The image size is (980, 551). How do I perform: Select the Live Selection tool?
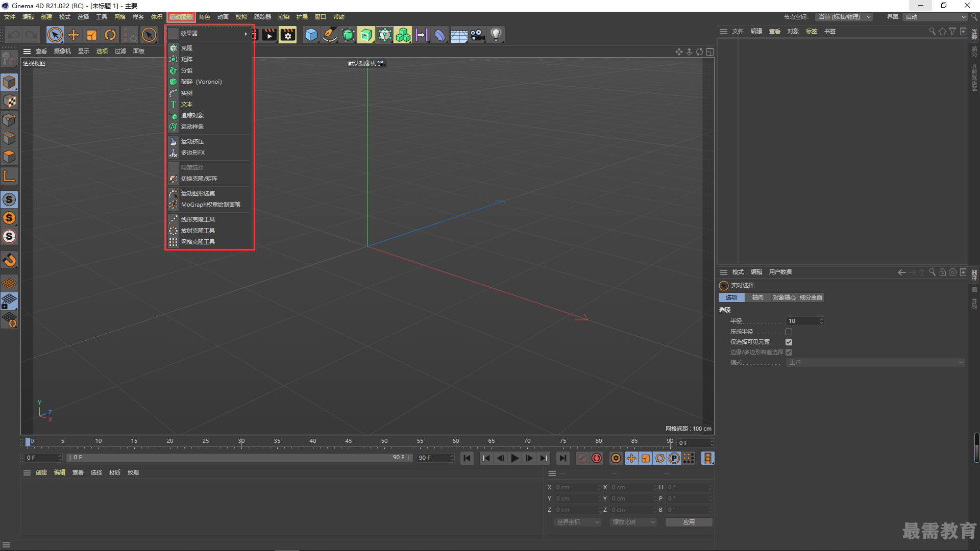55,35
